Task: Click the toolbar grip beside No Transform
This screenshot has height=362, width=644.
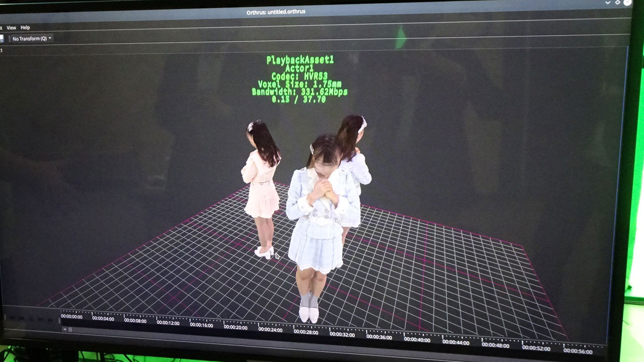Action: (9, 39)
